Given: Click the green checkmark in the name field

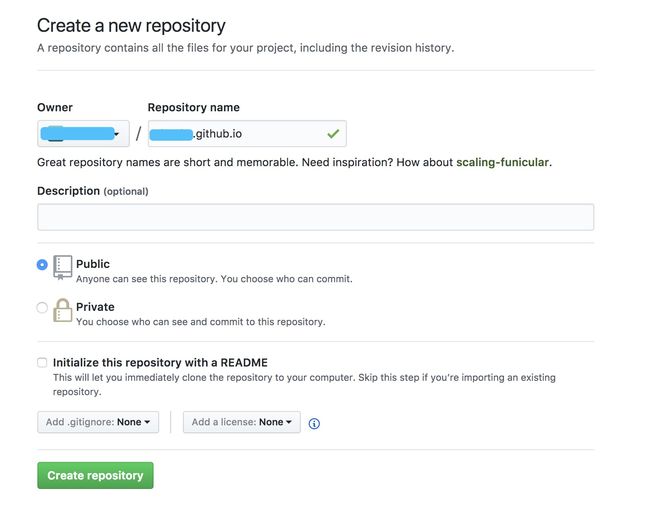Looking at the screenshot, I should [333, 133].
